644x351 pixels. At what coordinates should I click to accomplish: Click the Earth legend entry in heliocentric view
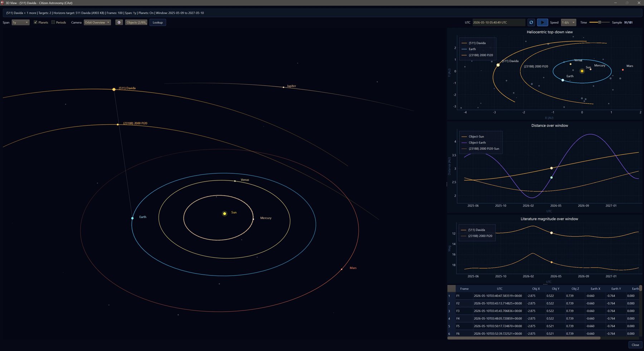[469, 49]
